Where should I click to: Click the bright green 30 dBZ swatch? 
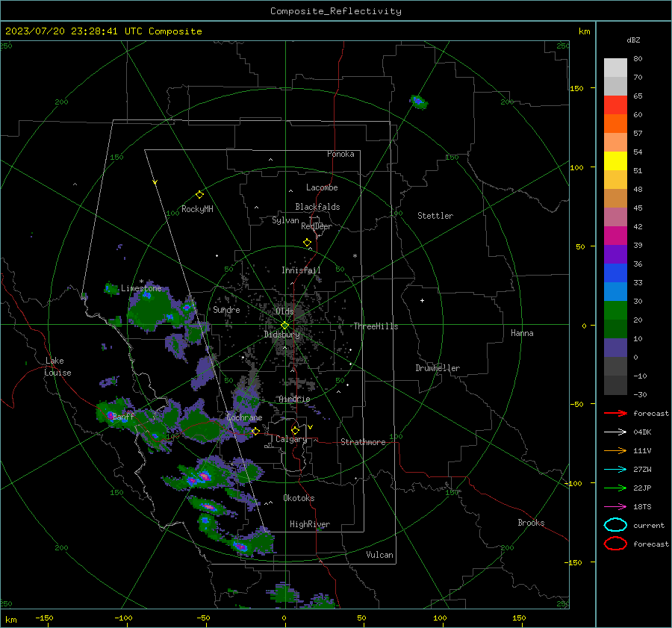pos(615,310)
